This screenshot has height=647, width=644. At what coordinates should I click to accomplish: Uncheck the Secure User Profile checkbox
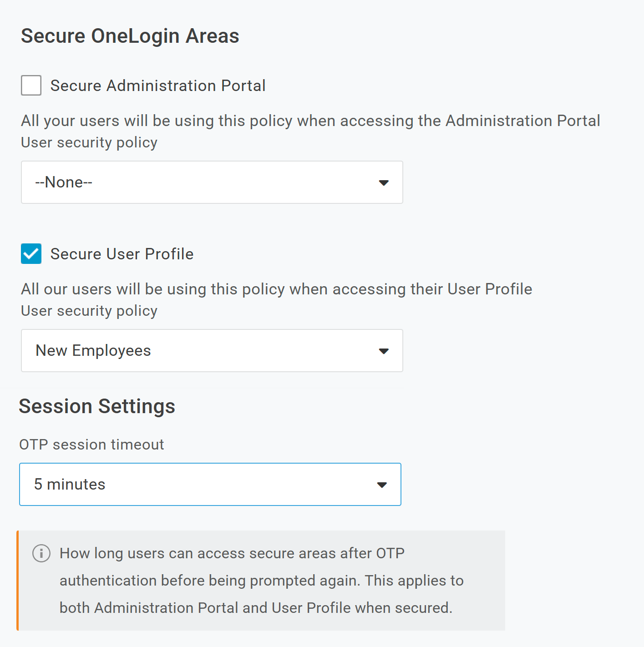[x=31, y=254]
